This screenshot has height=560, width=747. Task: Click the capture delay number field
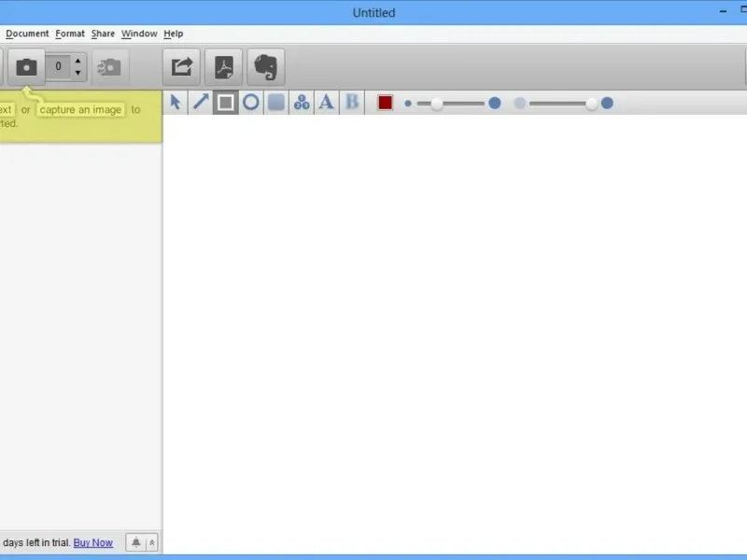click(58, 66)
